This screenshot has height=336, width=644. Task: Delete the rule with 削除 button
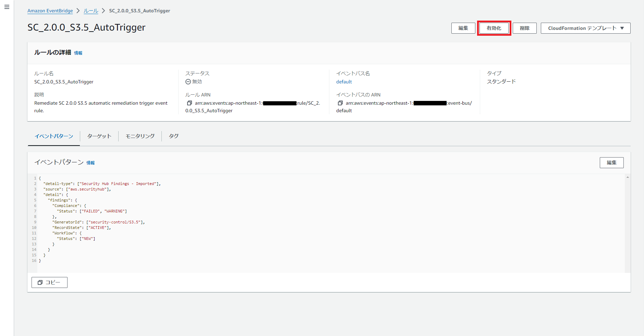(524, 28)
